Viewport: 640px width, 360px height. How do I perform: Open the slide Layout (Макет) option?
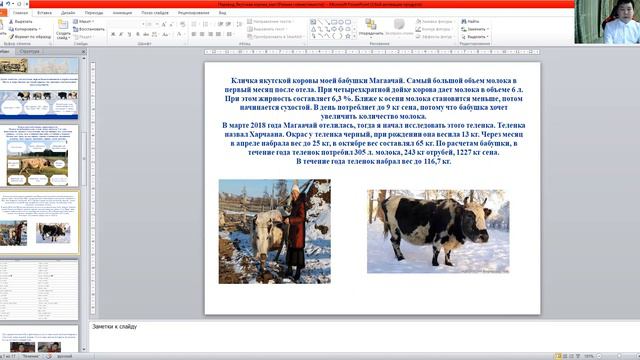[x=84, y=21]
